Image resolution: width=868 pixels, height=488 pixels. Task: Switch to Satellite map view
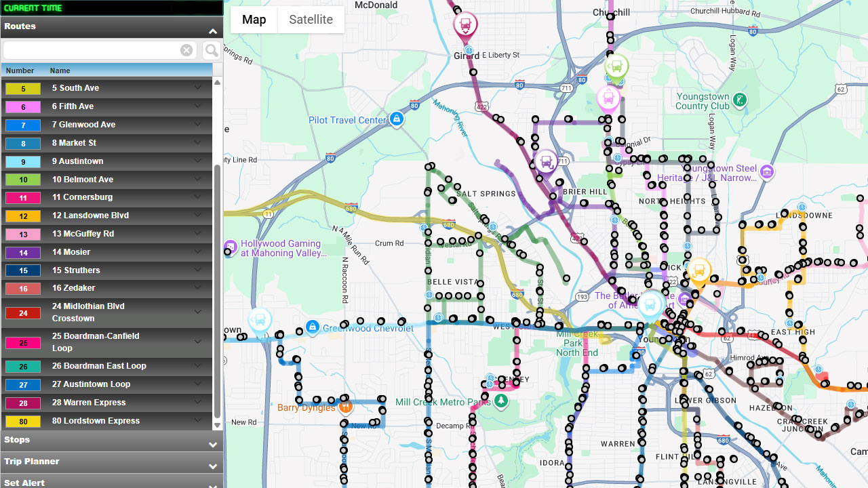(x=311, y=20)
